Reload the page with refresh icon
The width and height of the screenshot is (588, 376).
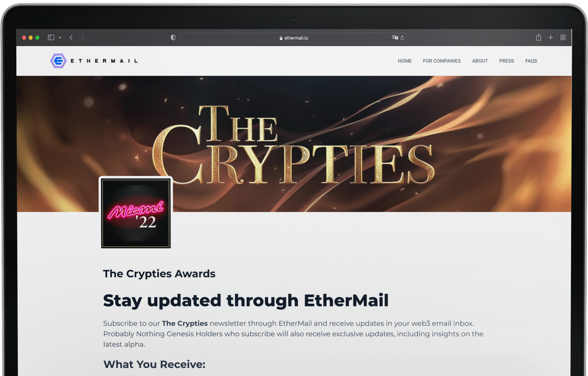pos(402,37)
